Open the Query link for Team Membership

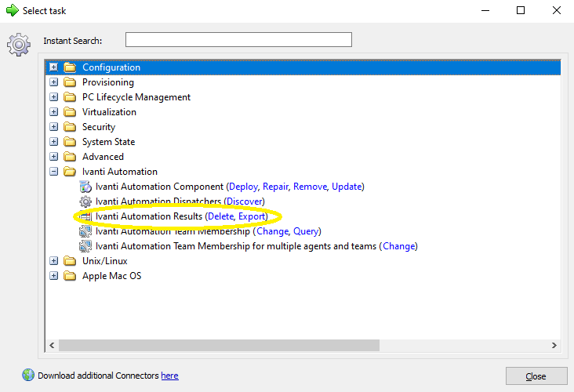pos(306,231)
